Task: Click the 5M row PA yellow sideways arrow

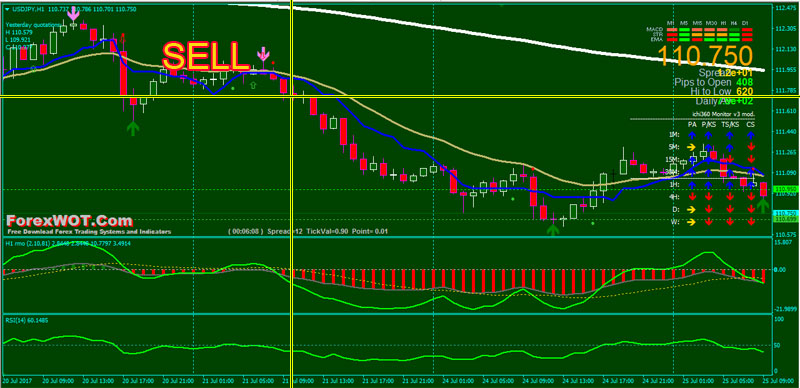Action: (691, 147)
